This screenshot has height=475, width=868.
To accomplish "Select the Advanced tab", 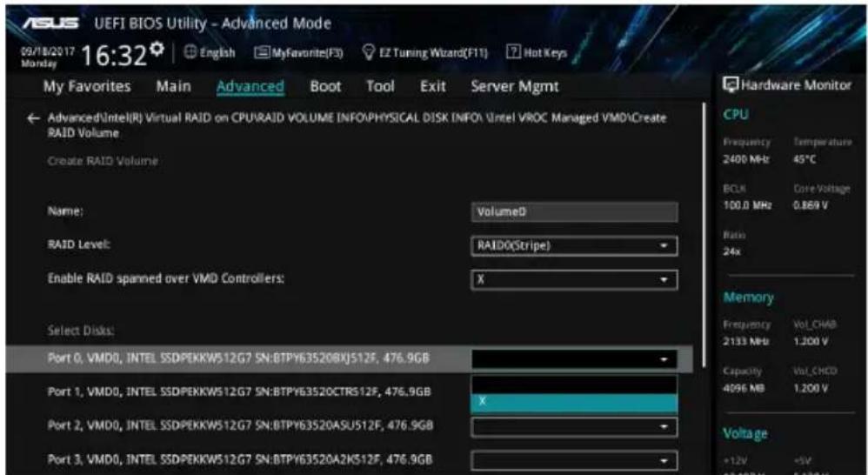I will 250,86.
